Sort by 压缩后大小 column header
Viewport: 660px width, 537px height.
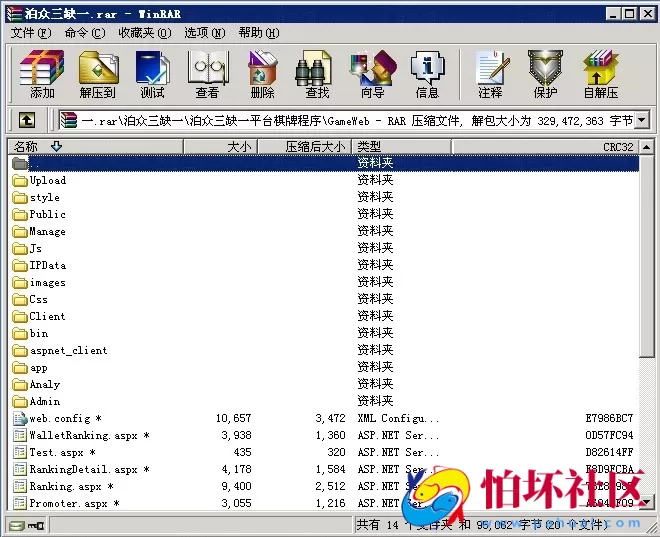coord(304,146)
